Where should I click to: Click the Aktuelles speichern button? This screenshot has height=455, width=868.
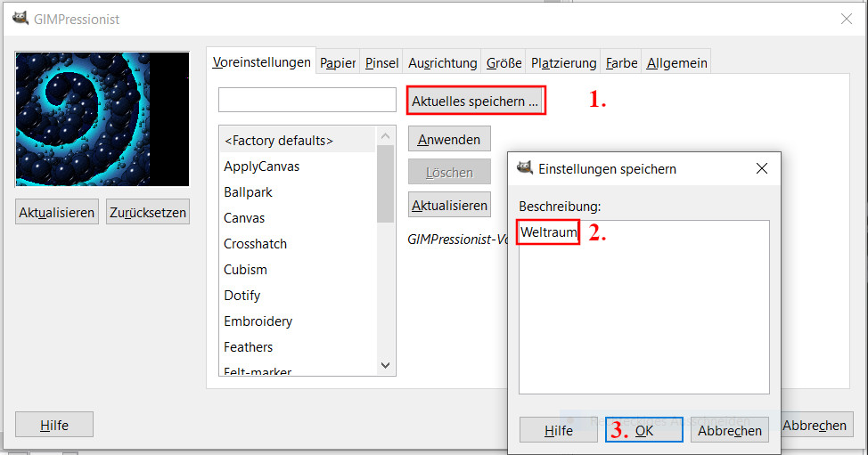[x=476, y=102]
